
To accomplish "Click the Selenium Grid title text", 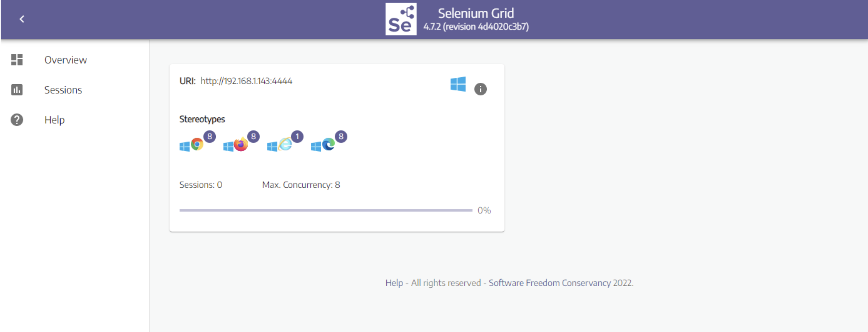I will click(475, 13).
